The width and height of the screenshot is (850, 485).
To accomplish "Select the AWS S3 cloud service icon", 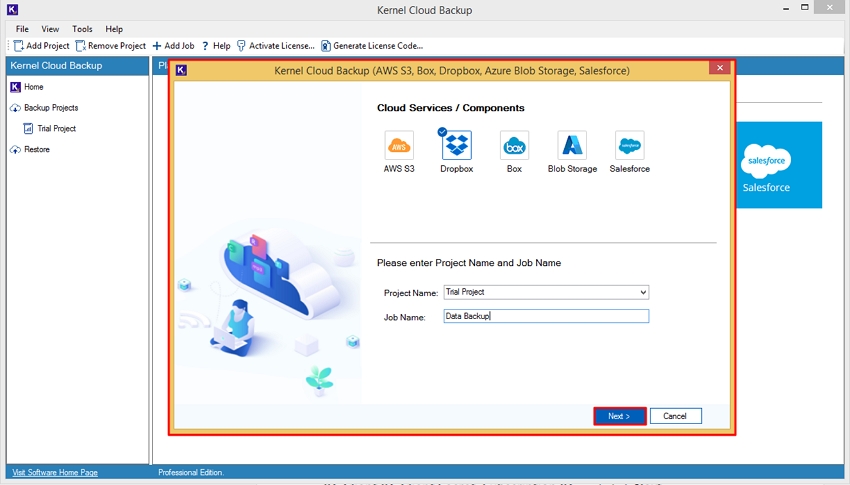I will point(399,145).
